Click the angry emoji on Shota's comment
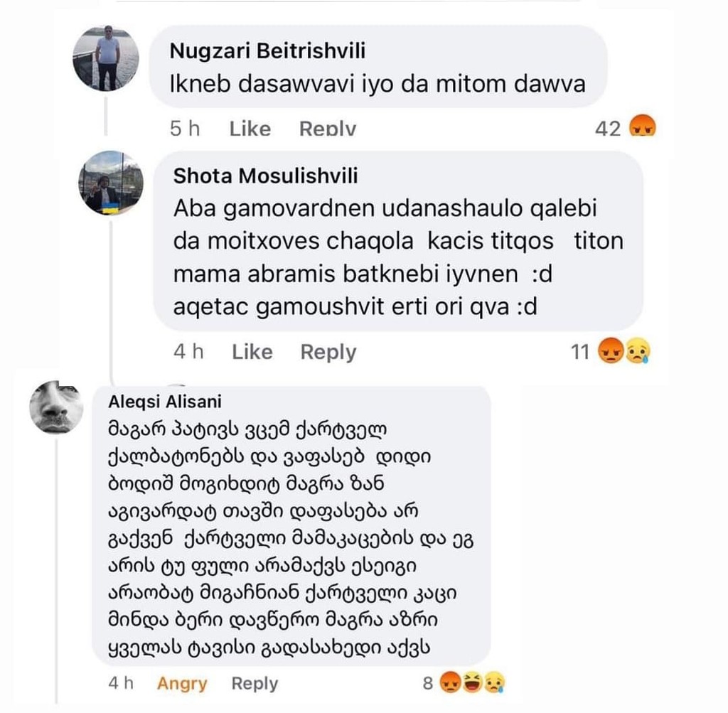Viewport: 728px width, 713px height. click(610, 352)
